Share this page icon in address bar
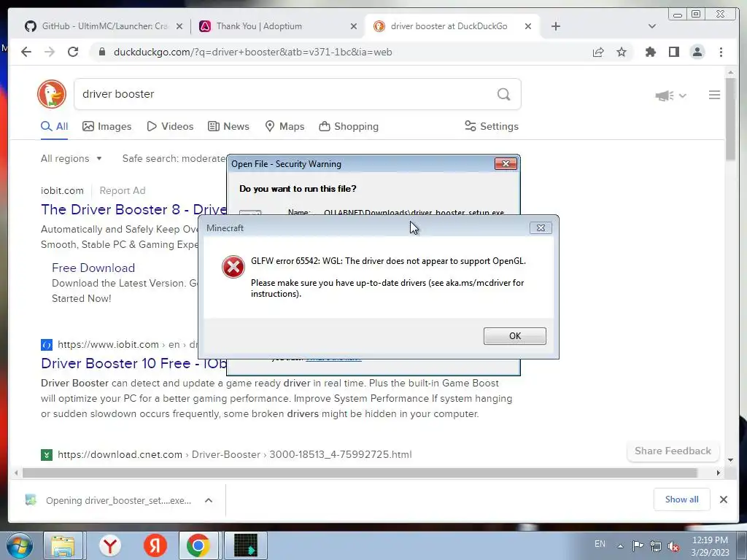Screen dimensions: 747x560 (598, 52)
